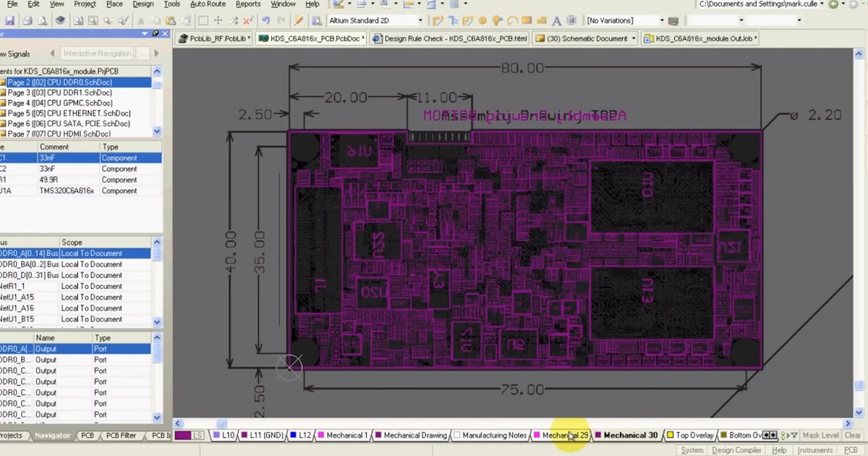The height and width of the screenshot is (456, 868).
Task: Toggle the PCB panel via bottom-right button
Action: point(851,449)
